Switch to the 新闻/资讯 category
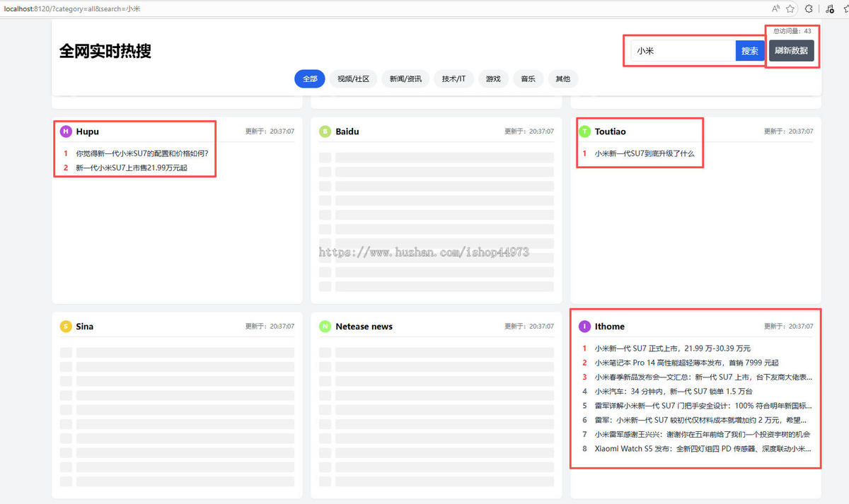 [x=405, y=79]
